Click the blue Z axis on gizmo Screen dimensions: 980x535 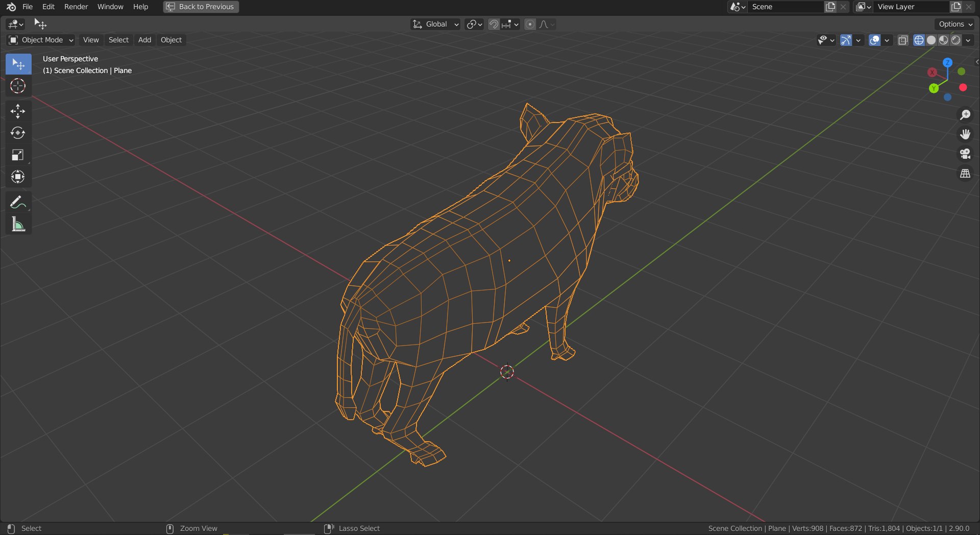tap(947, 62)
